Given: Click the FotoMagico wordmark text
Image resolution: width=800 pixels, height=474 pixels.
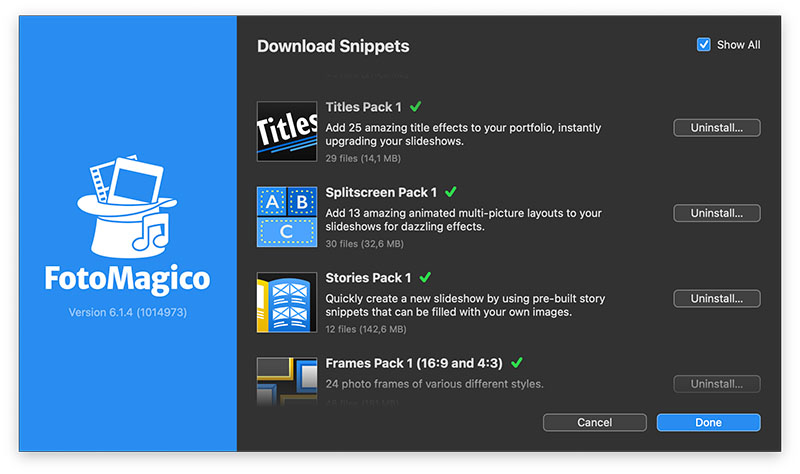Looking at the screenshot, I should point(128,279).
